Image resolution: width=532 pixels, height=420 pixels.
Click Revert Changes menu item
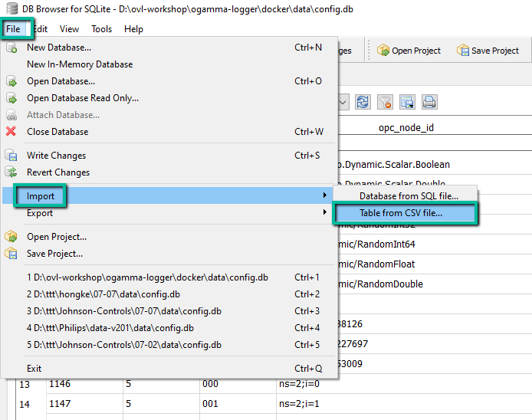58,172
